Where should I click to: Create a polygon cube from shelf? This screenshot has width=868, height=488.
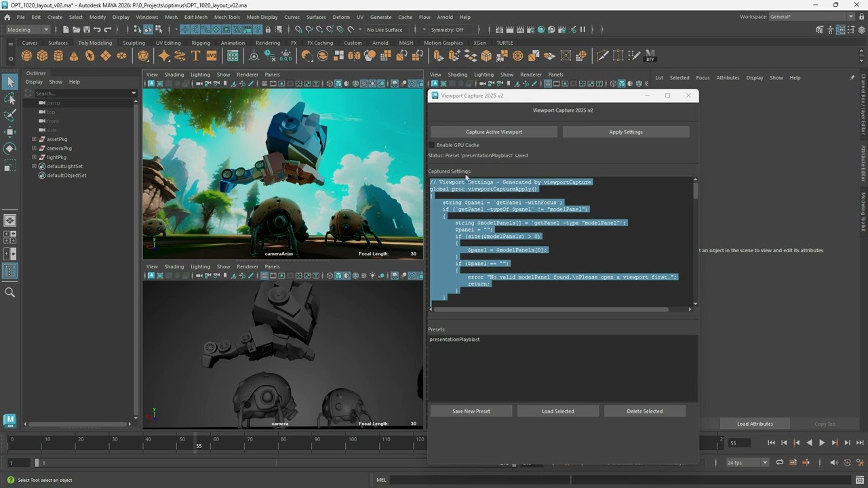pos(42,56)
